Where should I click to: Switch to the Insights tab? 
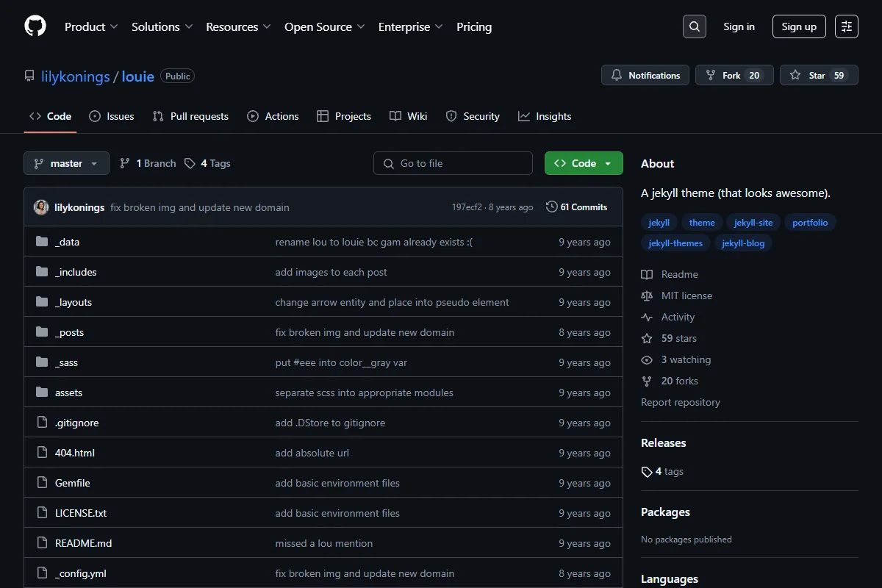545,116
